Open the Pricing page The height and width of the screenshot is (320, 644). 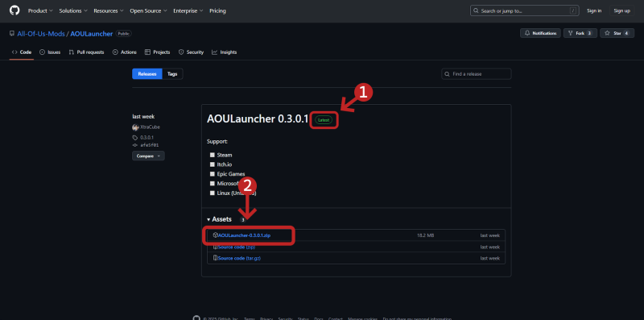click(217, 10)
